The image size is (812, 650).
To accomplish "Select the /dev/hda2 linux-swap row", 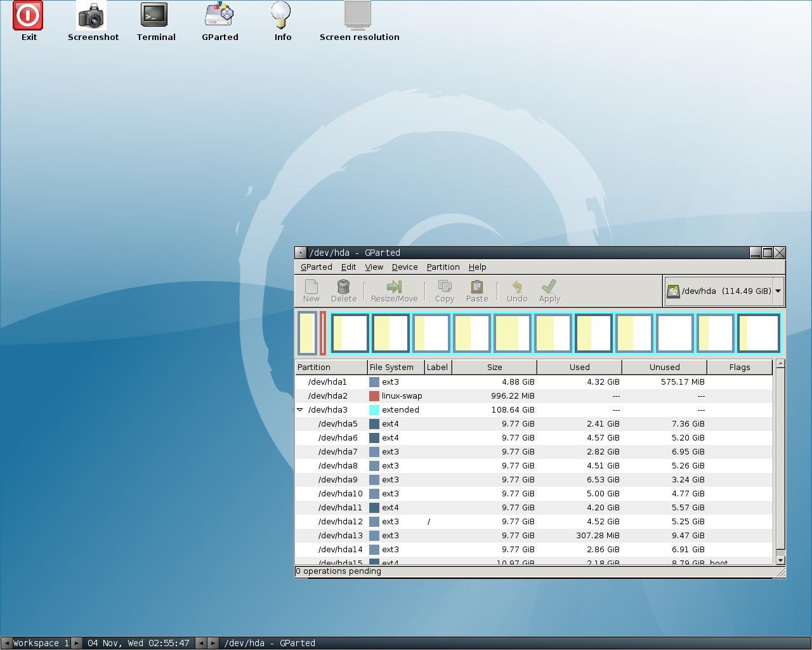I will (x=534, y=395).
